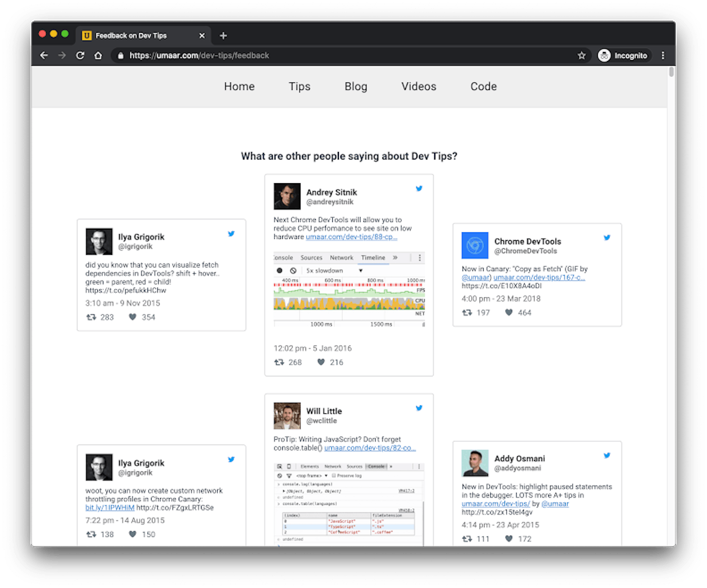
Task: Click Addy Osmani's avatar photo
Action: click(475, 463)
